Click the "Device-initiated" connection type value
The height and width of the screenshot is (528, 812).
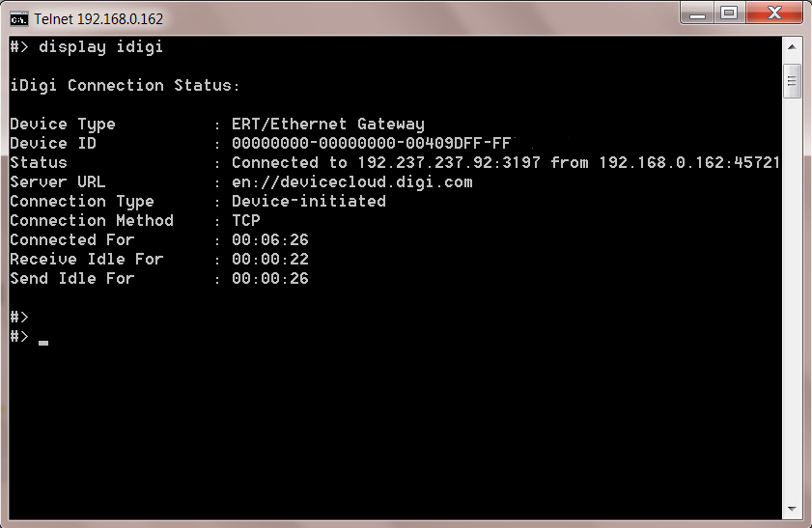pyautogui.click(x=308, y=202)
